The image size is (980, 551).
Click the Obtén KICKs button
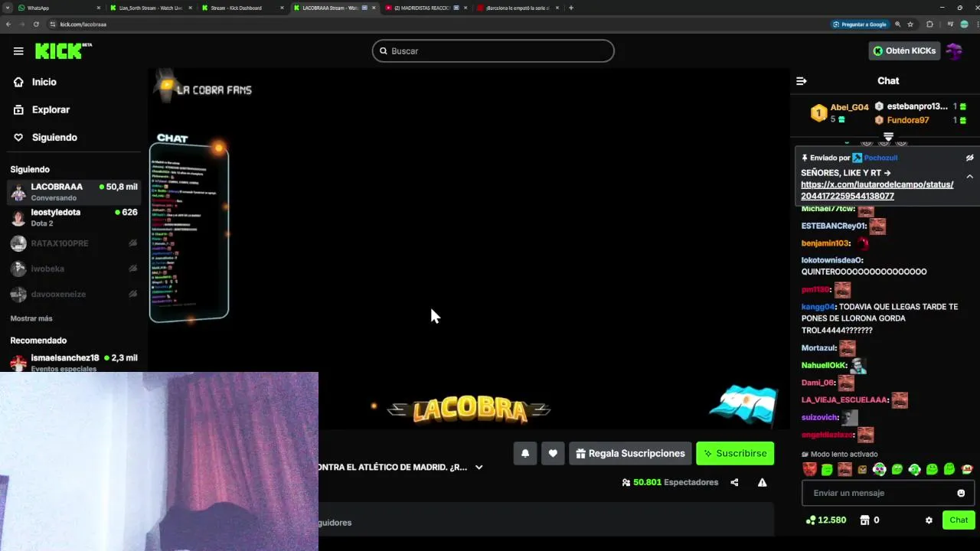click(x=904, y=51)
